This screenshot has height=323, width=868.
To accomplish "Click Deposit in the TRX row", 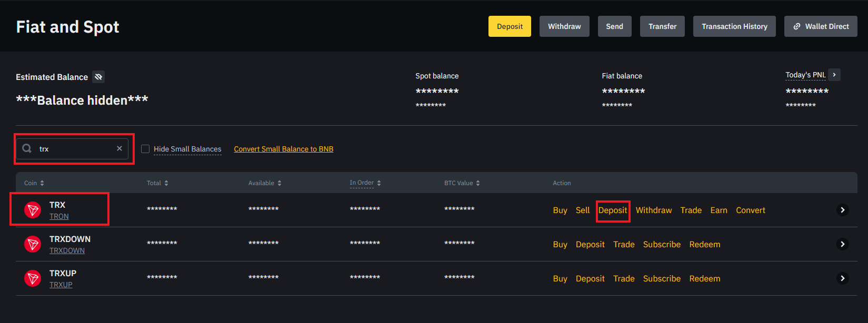I will click(x=613, y=210).
